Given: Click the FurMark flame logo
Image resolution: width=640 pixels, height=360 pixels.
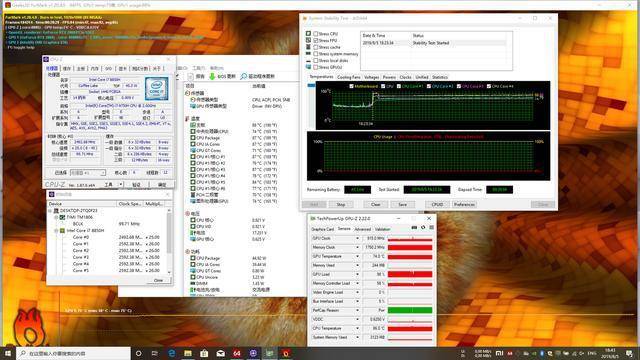Looking at the screenshot, I should (x=28, y=327).
